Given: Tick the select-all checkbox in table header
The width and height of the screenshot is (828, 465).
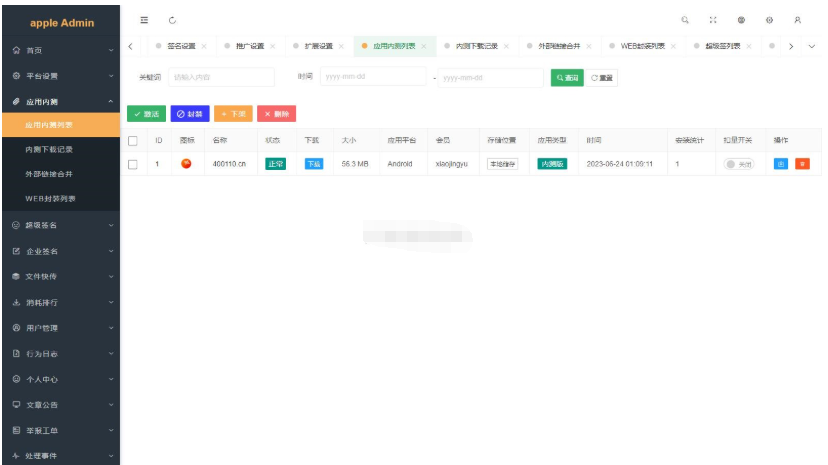Looking at the screenshot, I should coord(133,141).
